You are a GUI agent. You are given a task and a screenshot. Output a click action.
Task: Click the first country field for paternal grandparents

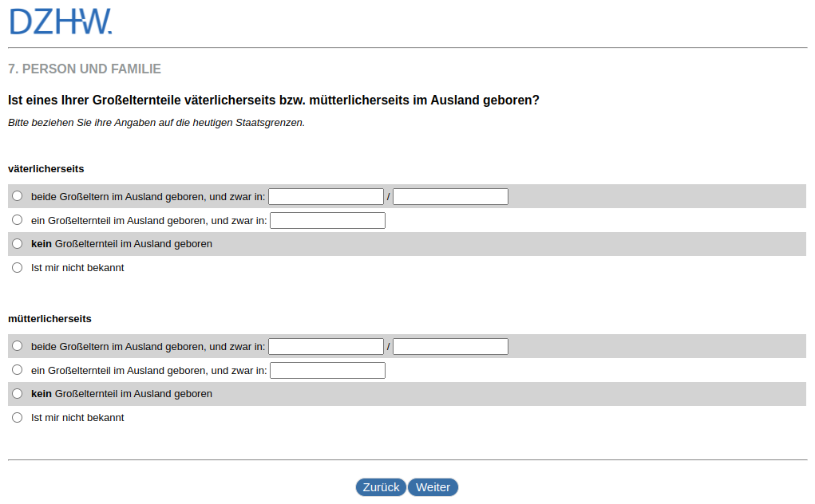[326, 195]
